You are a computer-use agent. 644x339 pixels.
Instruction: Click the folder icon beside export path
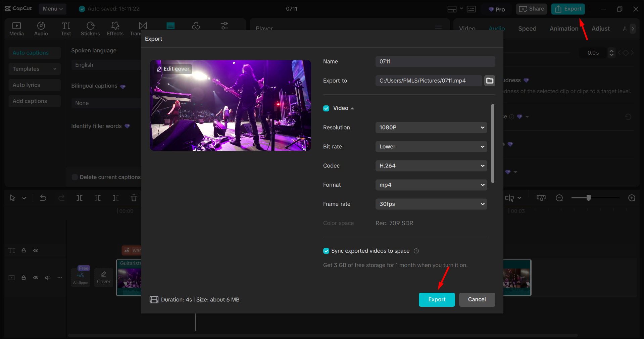(x=489, y=81)
